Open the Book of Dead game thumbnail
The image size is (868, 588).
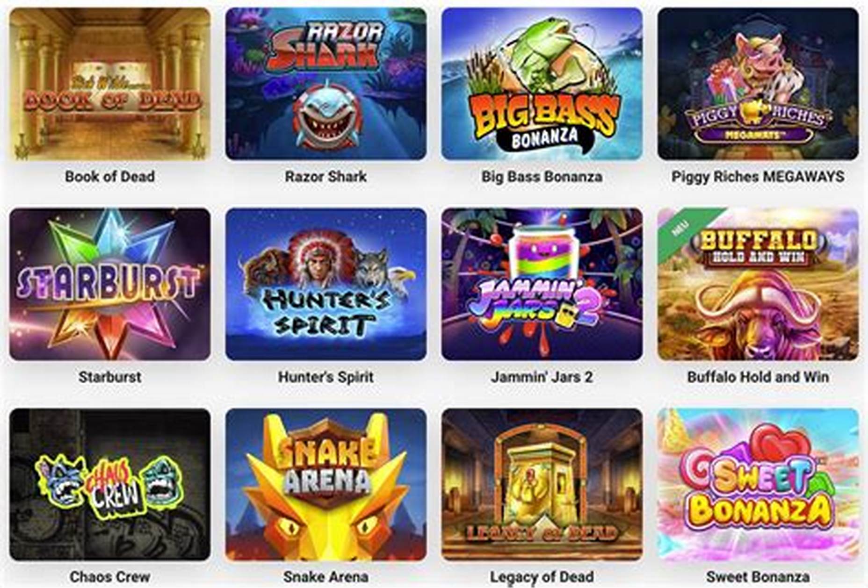point(110,84)
